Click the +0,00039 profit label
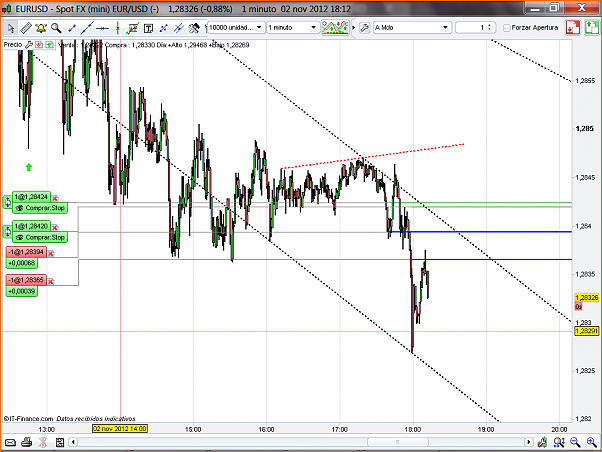Image resolution: width=602 pixels, height=452 pixels. click(x=22, y=291)
